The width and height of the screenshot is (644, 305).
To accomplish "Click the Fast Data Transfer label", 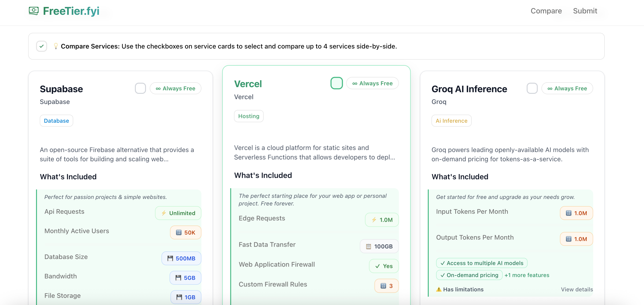I will [x=267, y=244].
